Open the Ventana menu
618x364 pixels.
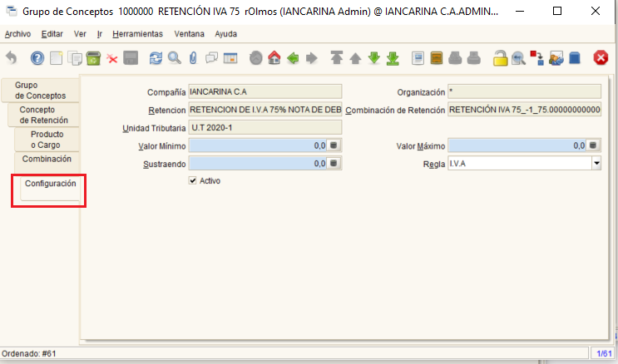(189, 34)
